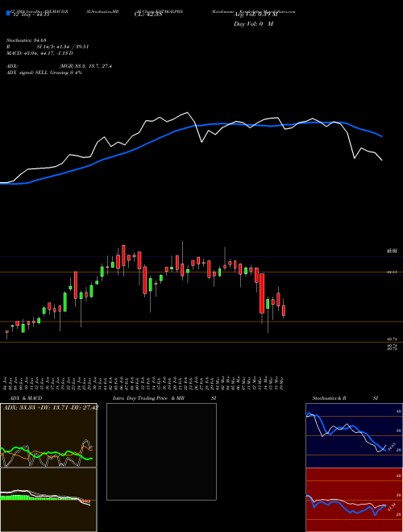Screen dimensions: 403x532
Task: Click the 41.34 value in the RSI panel
Action: [x=391, y=508]
